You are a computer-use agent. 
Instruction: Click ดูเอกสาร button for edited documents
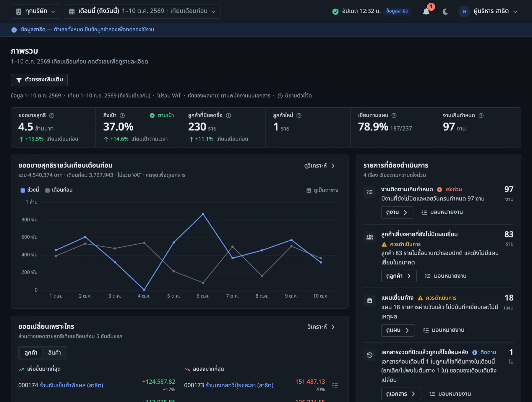[401, 394]
